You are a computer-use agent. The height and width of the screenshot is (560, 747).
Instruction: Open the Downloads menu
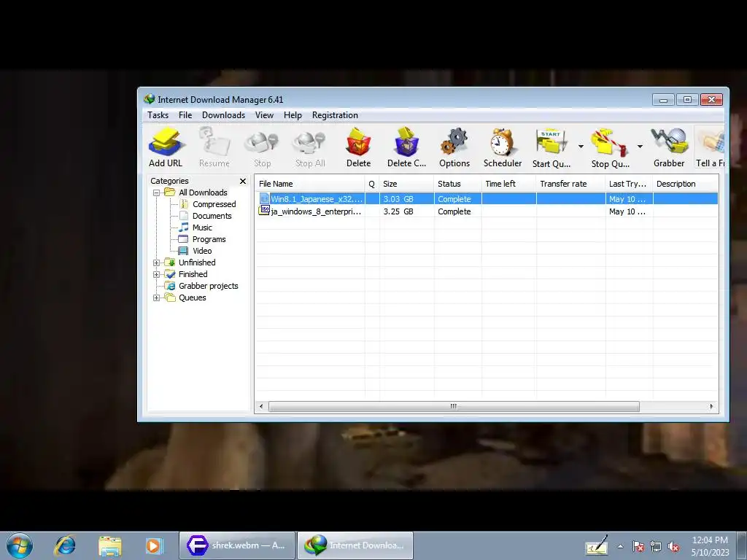[223, 115]
